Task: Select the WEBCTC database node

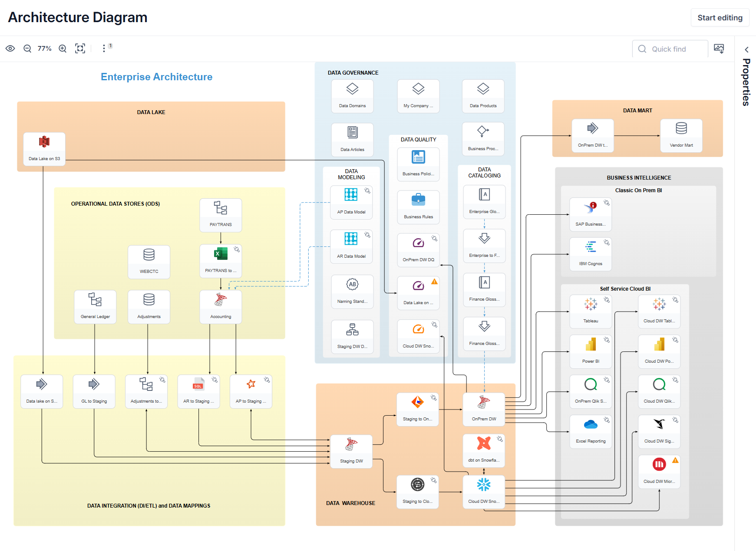Action: (149, 262)
